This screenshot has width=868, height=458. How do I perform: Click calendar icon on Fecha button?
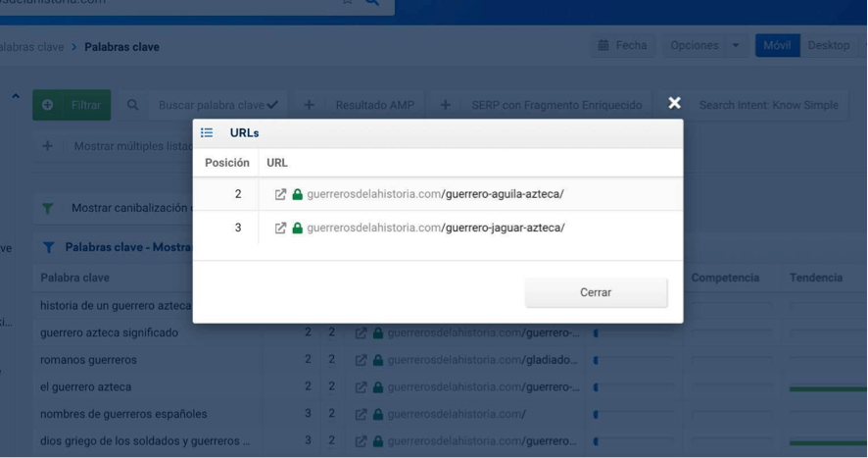pos(603,45)
